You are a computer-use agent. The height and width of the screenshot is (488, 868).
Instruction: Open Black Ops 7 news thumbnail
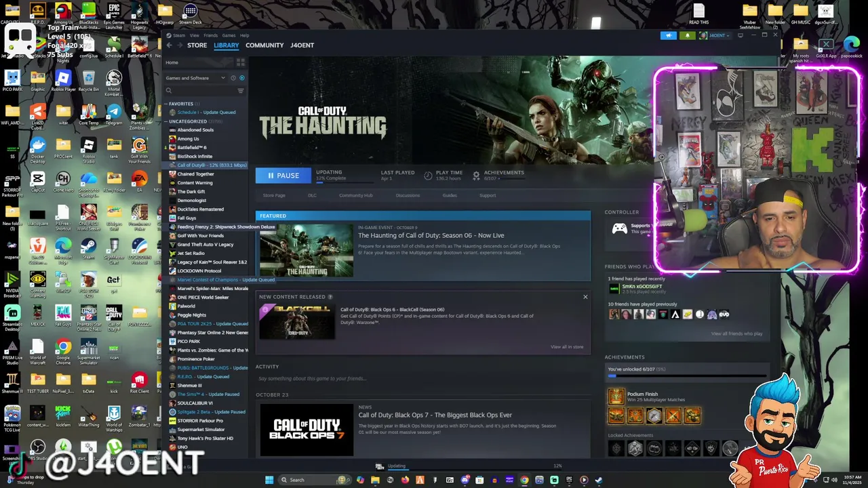click(x=307, y=430)
